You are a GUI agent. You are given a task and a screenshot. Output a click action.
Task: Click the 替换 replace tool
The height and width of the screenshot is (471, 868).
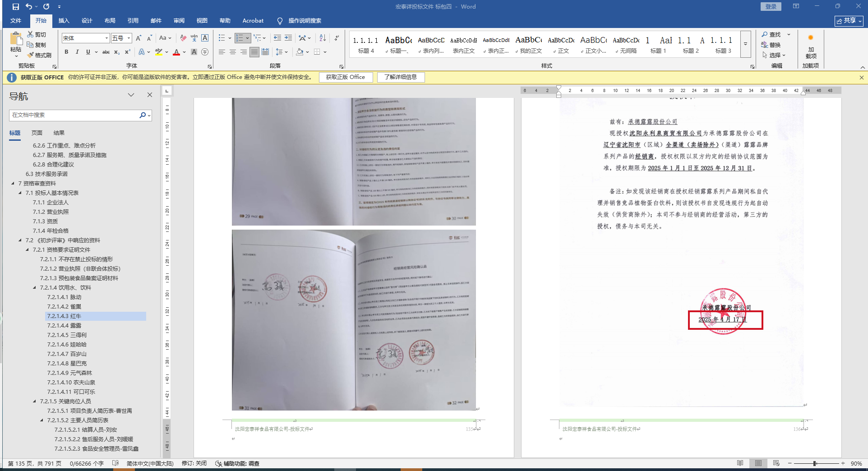[771, 45]
